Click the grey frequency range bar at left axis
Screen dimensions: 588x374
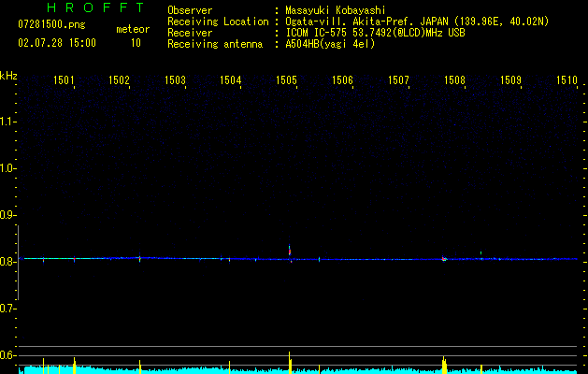[x=18, y=263]
